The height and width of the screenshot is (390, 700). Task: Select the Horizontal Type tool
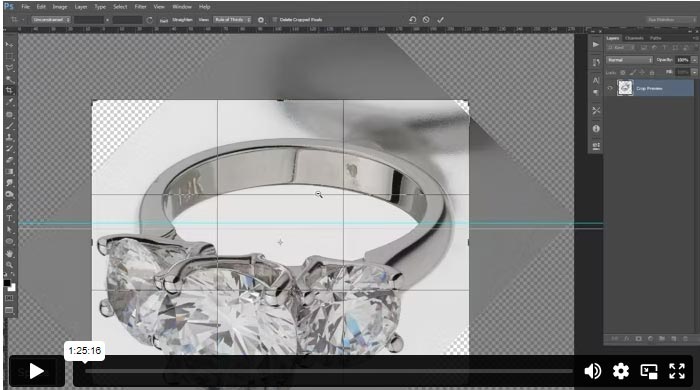click(9, 218)
